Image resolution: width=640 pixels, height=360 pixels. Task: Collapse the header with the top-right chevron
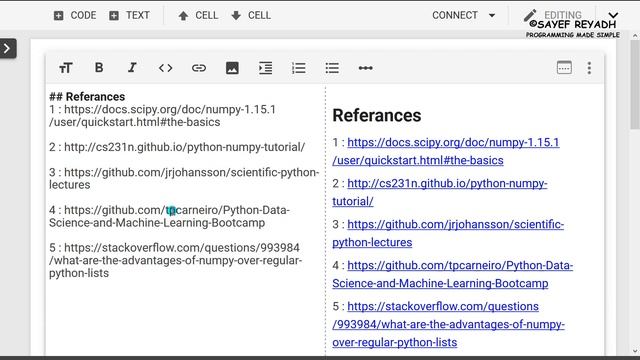613,15
